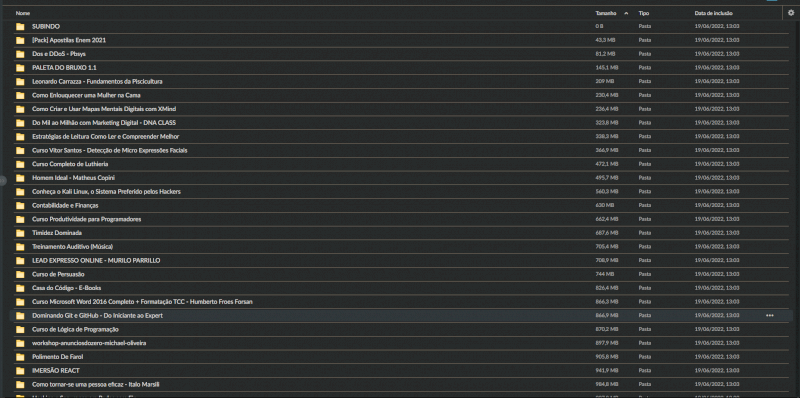Sort by Data de inclusão column
The height and width of the screenshot is (398, 800).
713,13
